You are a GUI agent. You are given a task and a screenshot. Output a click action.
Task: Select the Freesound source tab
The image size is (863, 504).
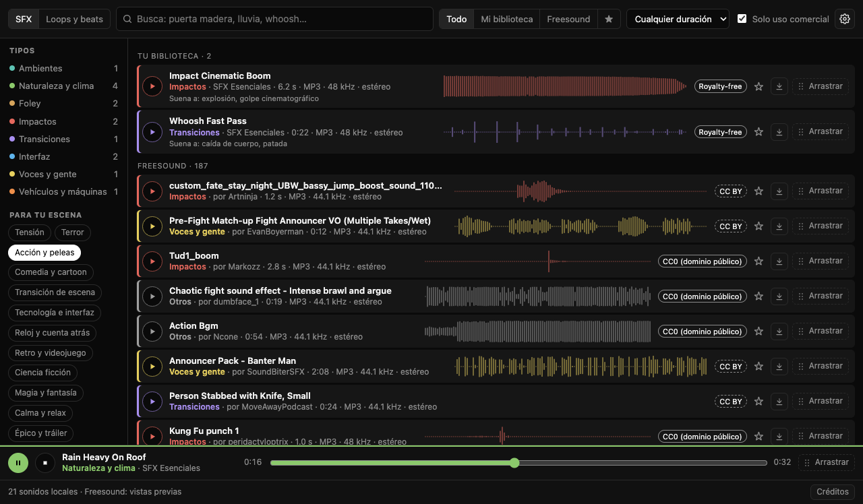coord(568,19)
